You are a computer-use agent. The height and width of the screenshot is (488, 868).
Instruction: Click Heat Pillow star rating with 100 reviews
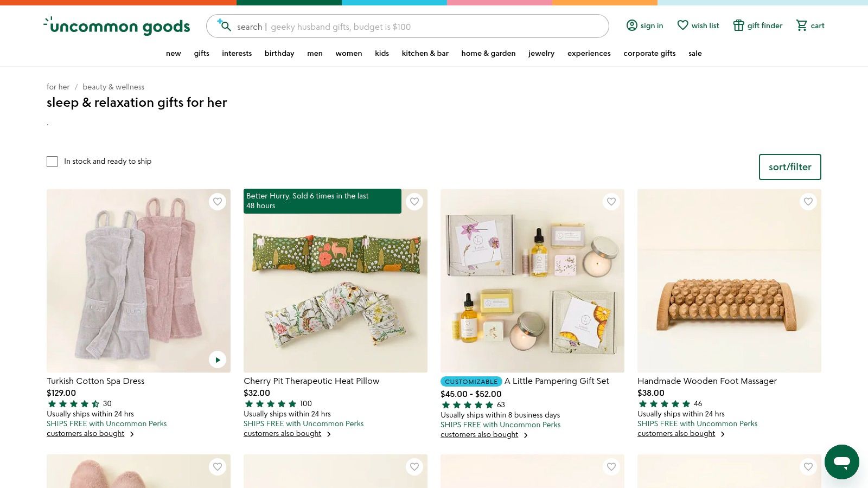pos(278,404)
